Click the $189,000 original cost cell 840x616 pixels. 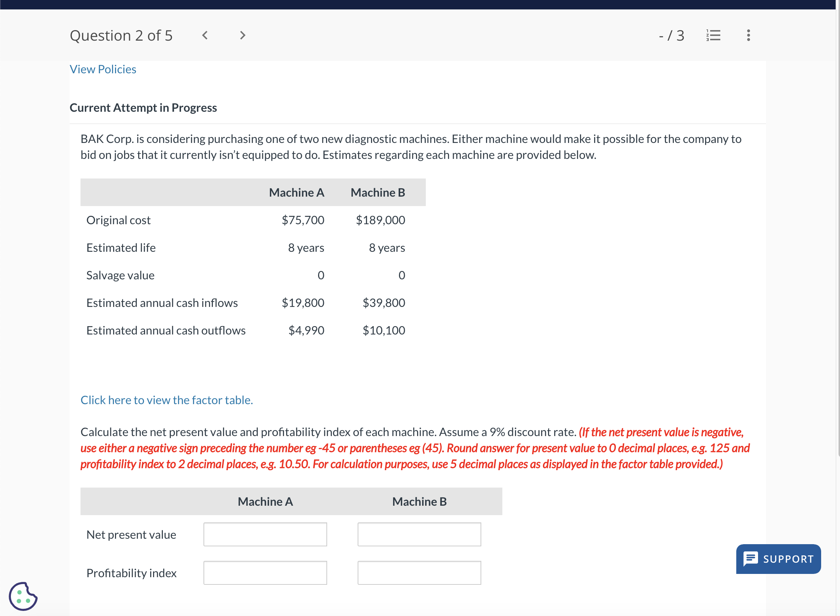click(380, 220)
